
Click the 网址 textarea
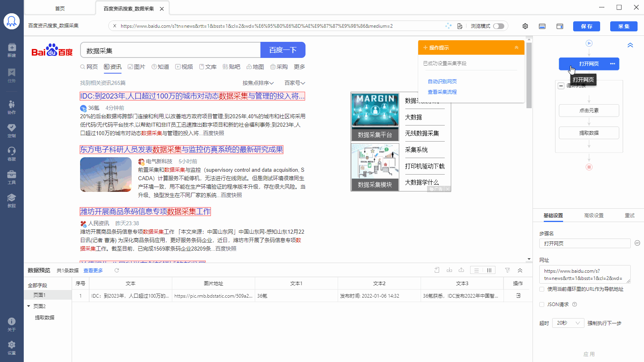coord(585,274)
